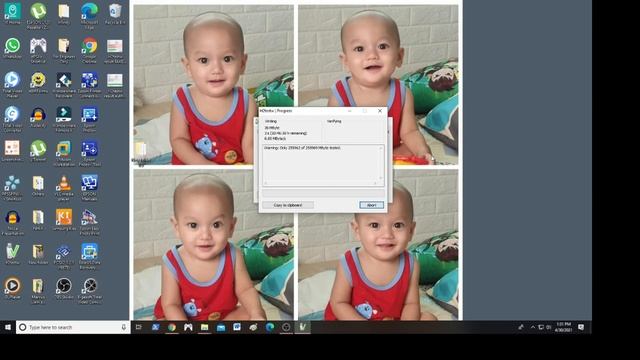Screen dimensions: 640x360
Task: Select the bottom-right baby photo
Action: pos(378,244)
